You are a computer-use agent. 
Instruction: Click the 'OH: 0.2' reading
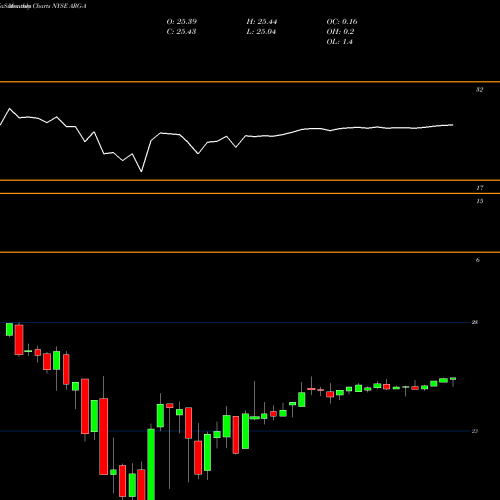(x=340, y=32)
